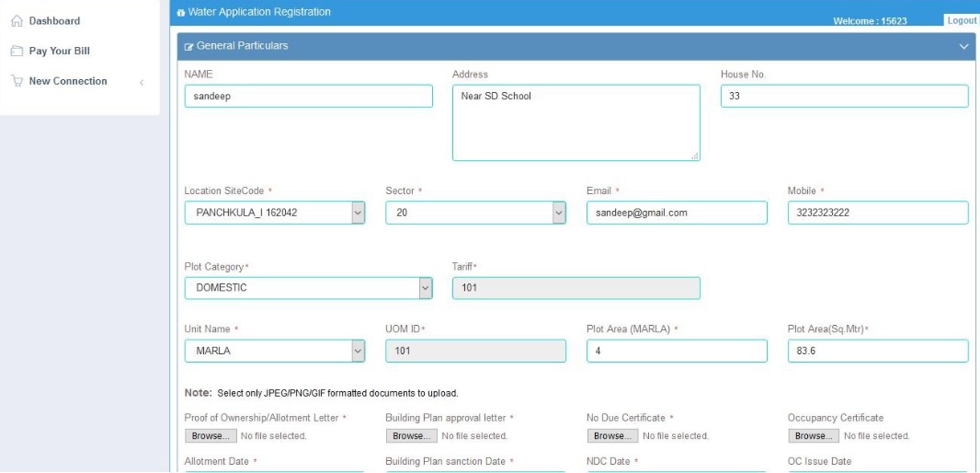Click the 'Welcome : 15623' text
This screenshot has height=473, width=980.
[870, 21]
